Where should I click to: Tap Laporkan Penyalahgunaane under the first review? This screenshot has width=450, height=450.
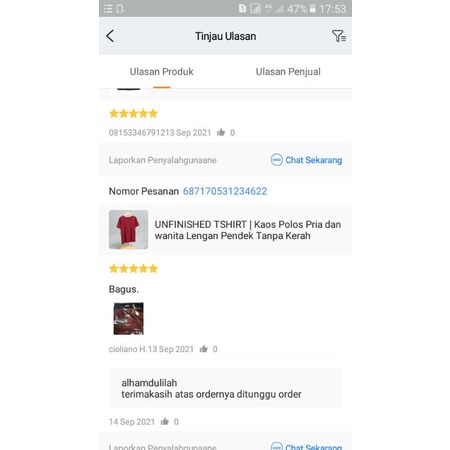point(163,160)
